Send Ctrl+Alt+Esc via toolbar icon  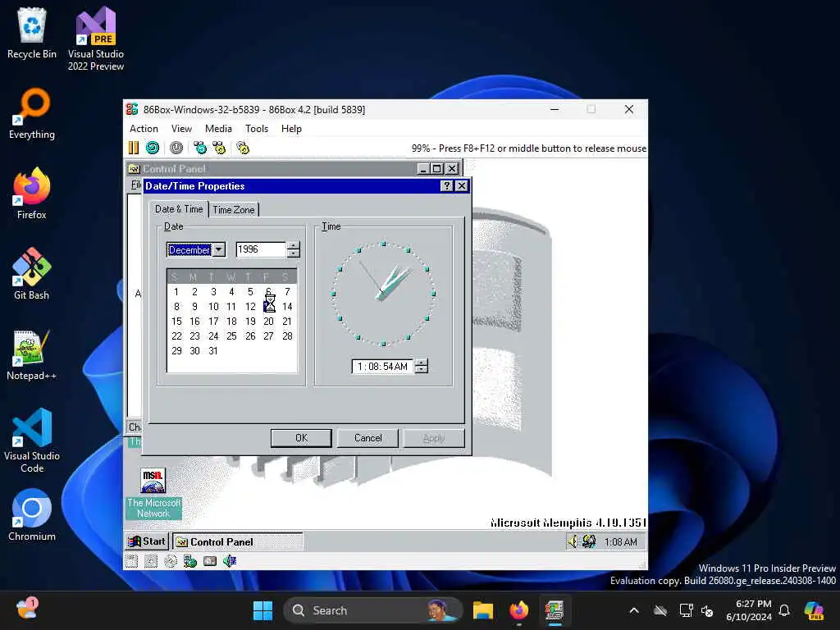[219, 148]
